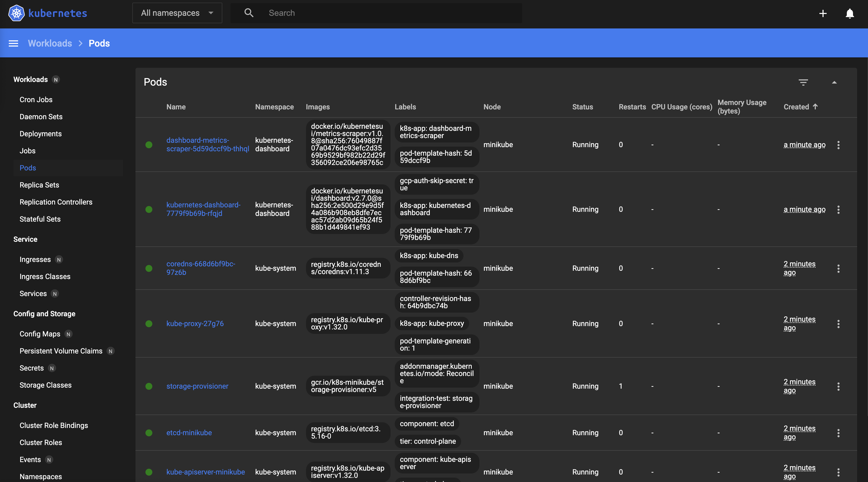Open Jobs in sidebar
This screenshot has width=868, height=482.
point(27,151)
